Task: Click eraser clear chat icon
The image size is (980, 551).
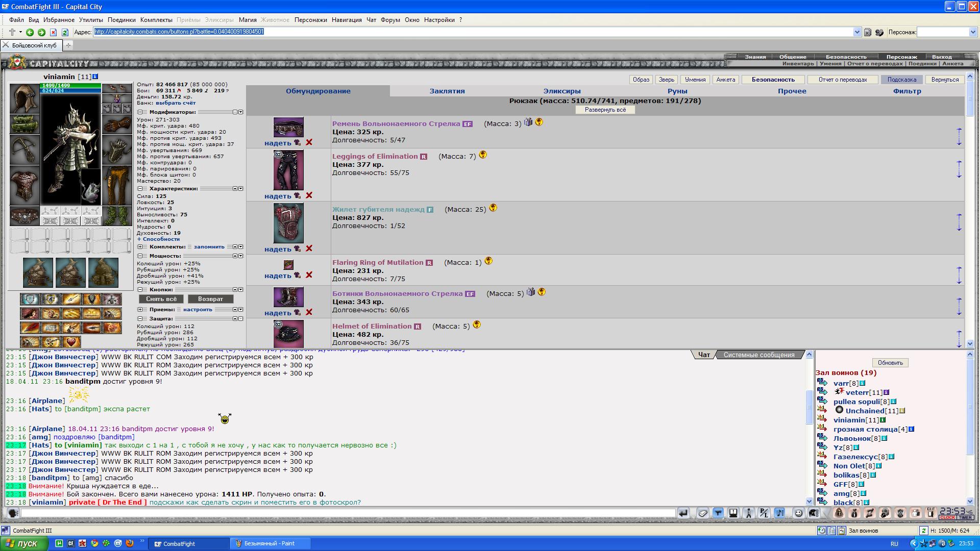Action: (703, 513)
